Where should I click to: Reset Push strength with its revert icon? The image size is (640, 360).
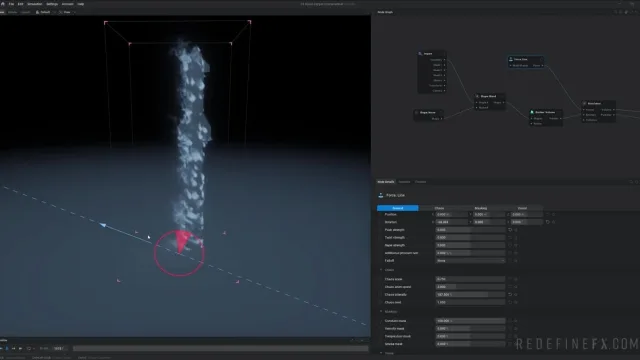[x=510, y=230]
